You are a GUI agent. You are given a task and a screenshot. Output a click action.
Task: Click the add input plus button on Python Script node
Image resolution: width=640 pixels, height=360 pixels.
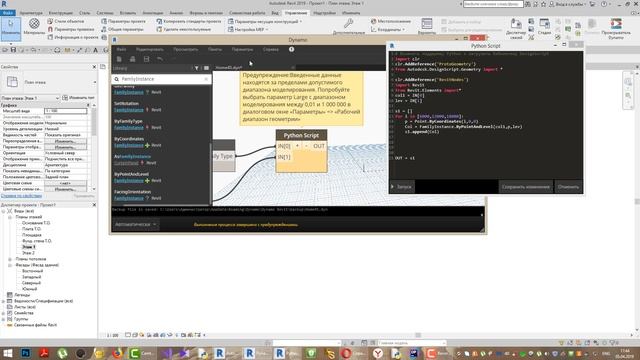click(x=297, y=146)
